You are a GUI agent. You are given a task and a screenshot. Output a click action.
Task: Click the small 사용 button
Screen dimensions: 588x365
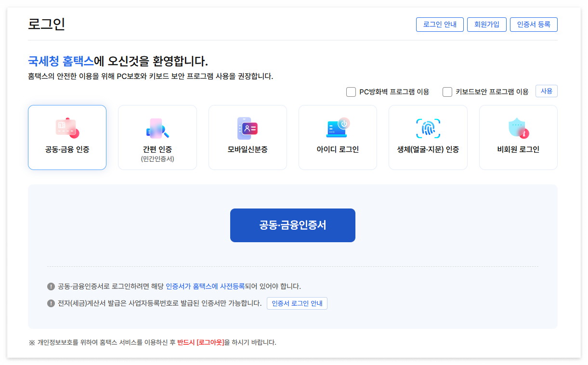[x=547, y=91]
